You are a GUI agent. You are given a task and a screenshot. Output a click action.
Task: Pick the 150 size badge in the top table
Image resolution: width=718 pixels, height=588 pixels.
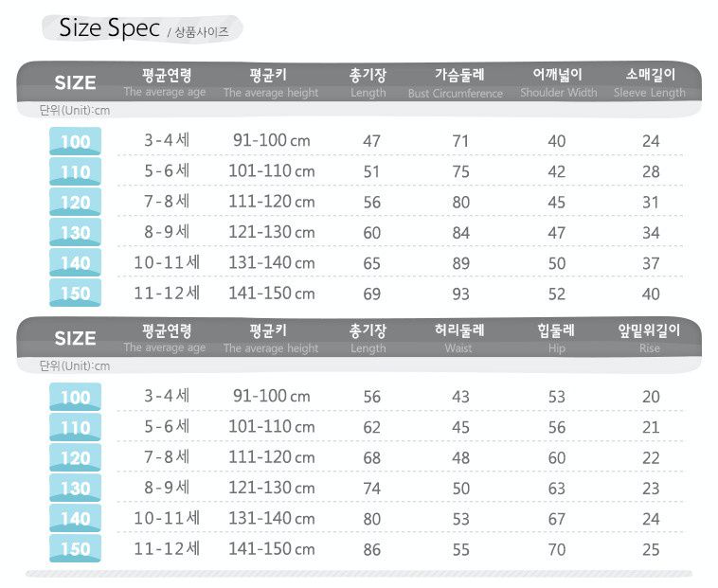pyautogui.click(x=75, y=294)
